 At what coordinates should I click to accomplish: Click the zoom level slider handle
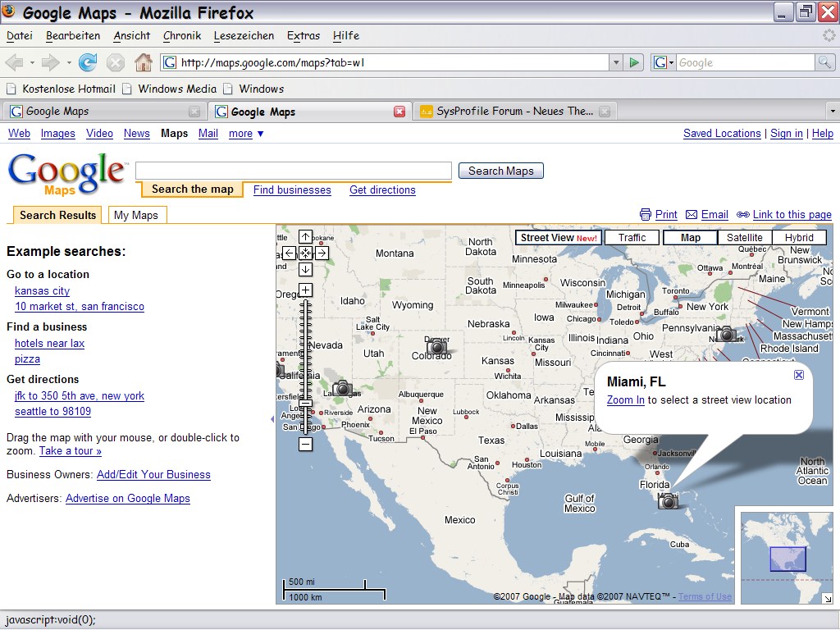tap(305, 403)
